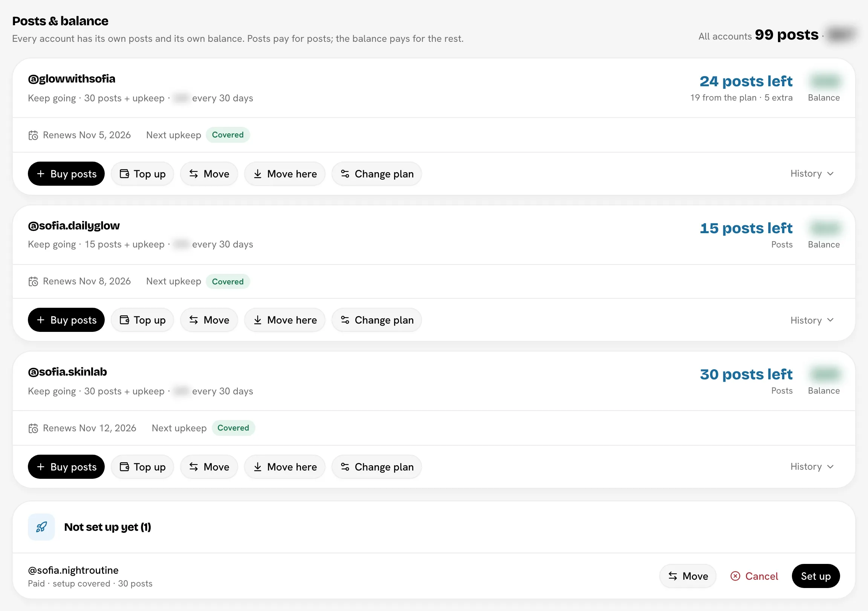Buy posts for @sofia.dailyglow
The height and width of the screenshot is (611, 868).
66,320
